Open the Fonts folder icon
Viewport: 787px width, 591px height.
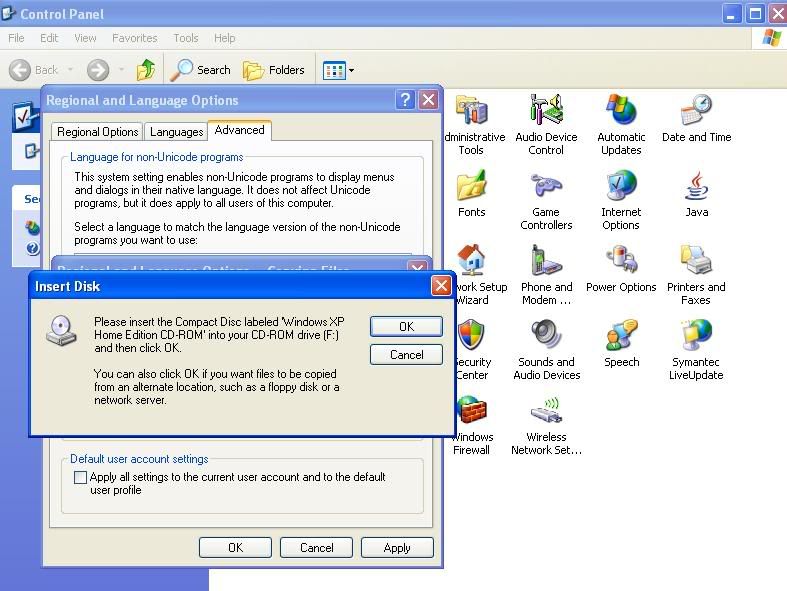(471, 185)
